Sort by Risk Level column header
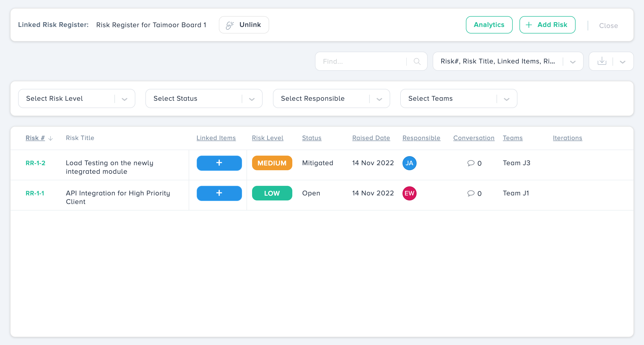Viewport: 644px width, 345px height. pyautogui.click(x=268, y=138)
